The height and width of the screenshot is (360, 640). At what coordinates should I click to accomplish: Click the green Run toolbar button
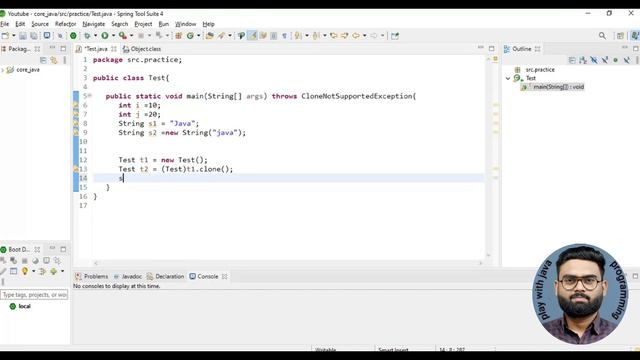pyautogui.click(x=105, y=36)
